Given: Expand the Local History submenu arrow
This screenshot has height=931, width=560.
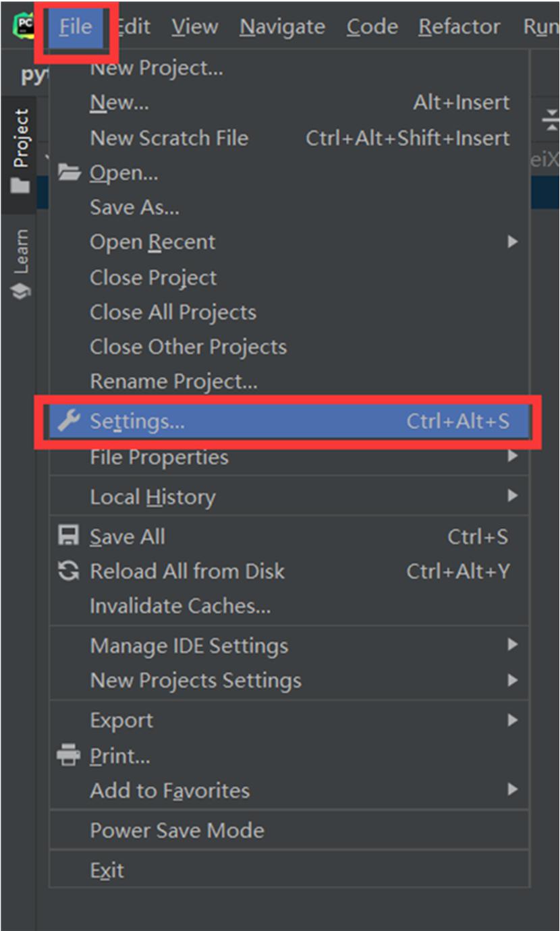Looking at the screenshot, I should [513, 497].
